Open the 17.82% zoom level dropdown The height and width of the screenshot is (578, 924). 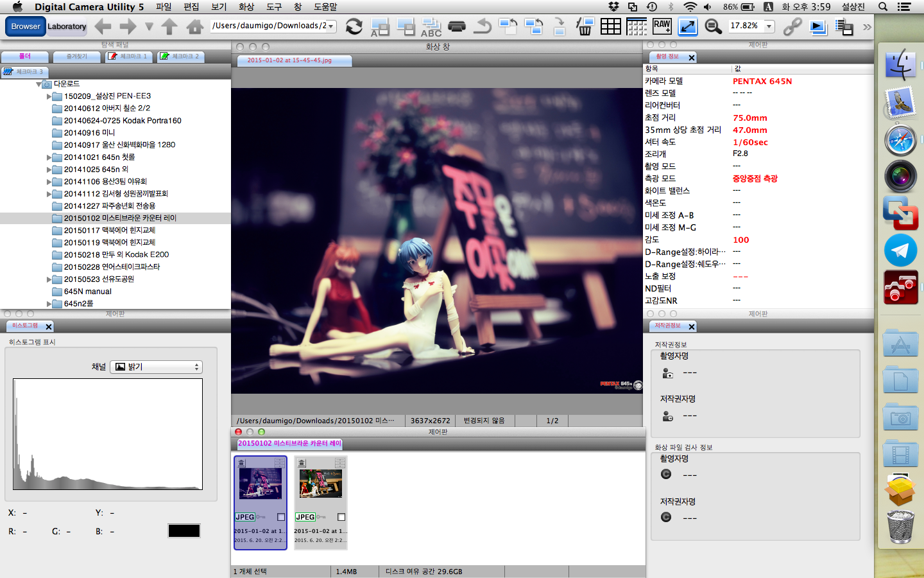pyautogui.click(x=769, y=26)
